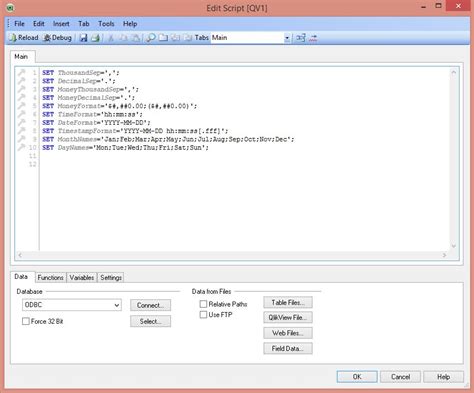Viewport: 474px width, 393px height.
Task: Toggle the Use FTP checkbox
Action: click(x=203, y=315)
